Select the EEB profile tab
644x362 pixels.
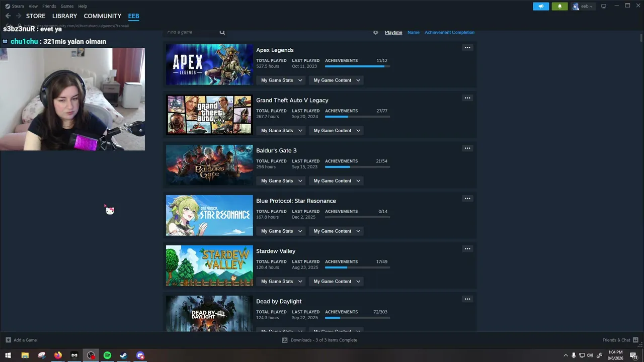(133, 16)
